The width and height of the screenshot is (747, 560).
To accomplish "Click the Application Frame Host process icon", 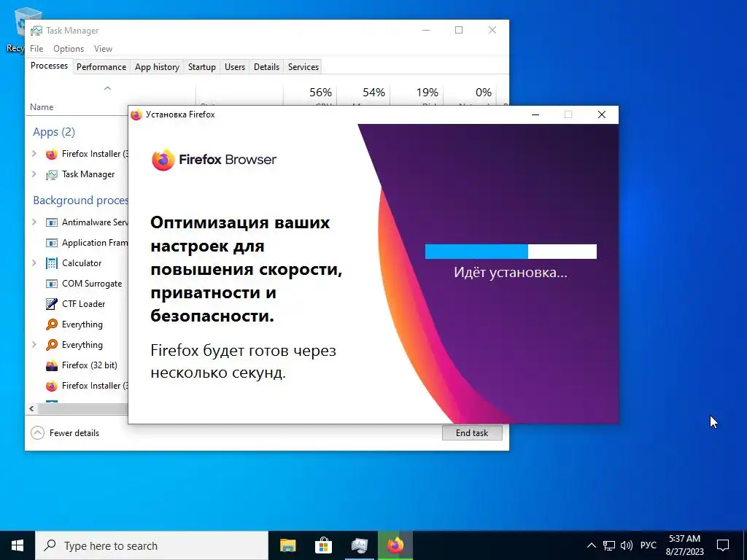I will pos(52,243).
